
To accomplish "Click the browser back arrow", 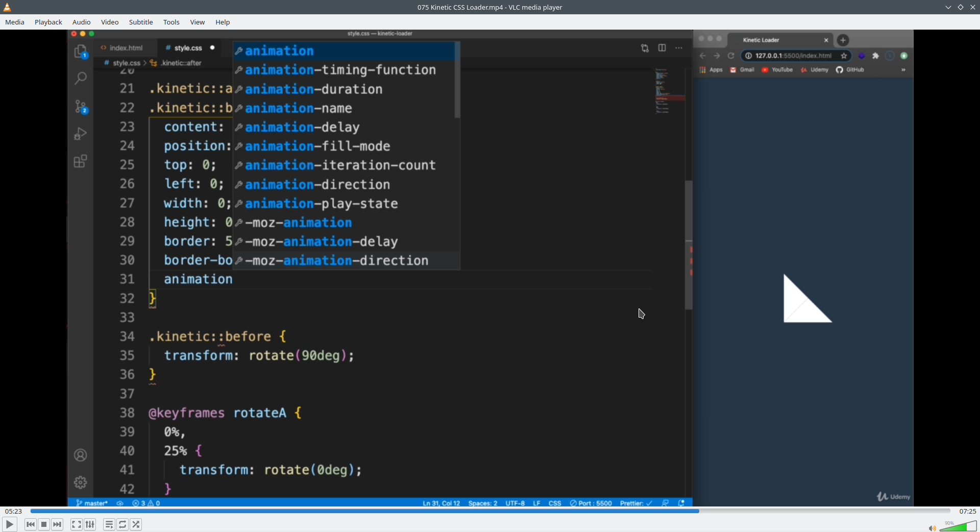I will pos(703,56).
